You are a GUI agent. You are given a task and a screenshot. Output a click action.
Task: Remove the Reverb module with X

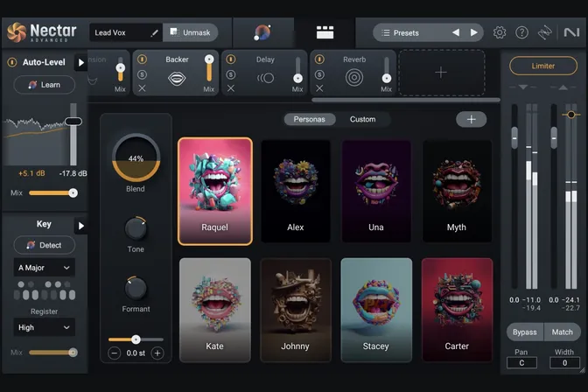[319, 88]
